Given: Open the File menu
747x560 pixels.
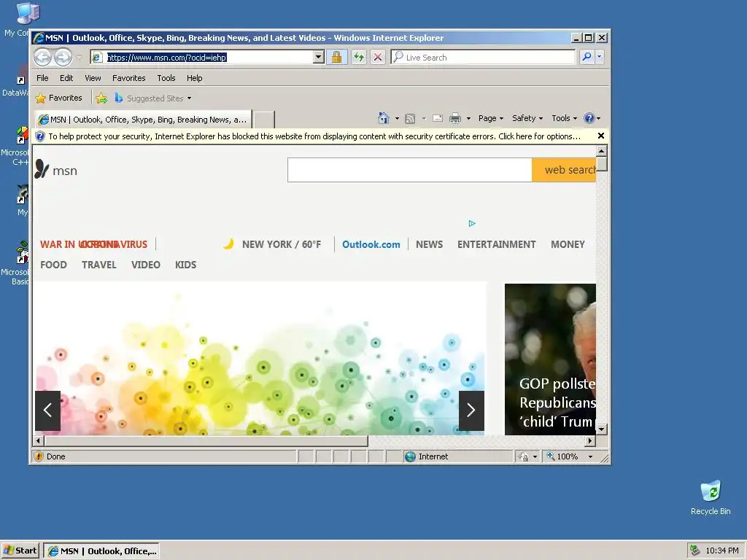Looking at the screenshot, I should [x=42, y=78].
